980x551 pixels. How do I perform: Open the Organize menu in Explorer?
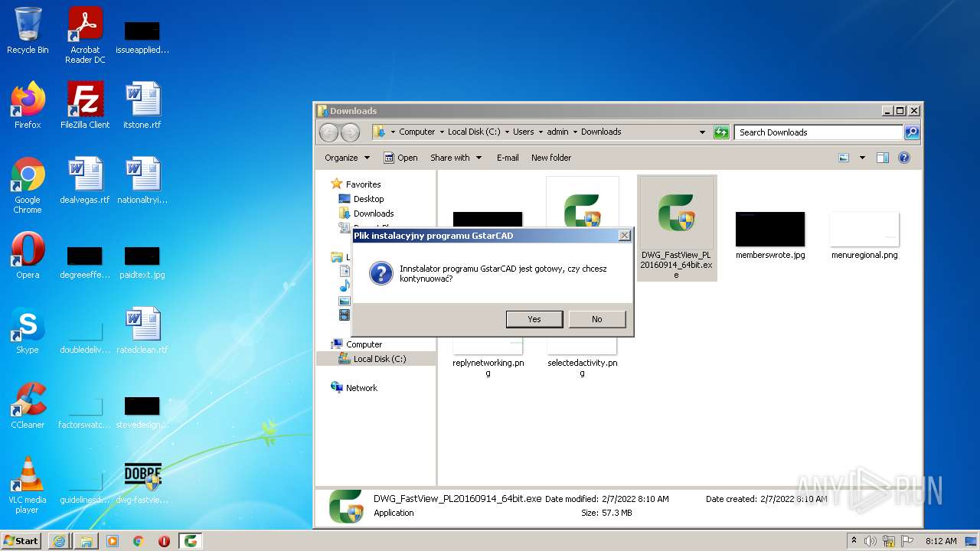point(347,158)
